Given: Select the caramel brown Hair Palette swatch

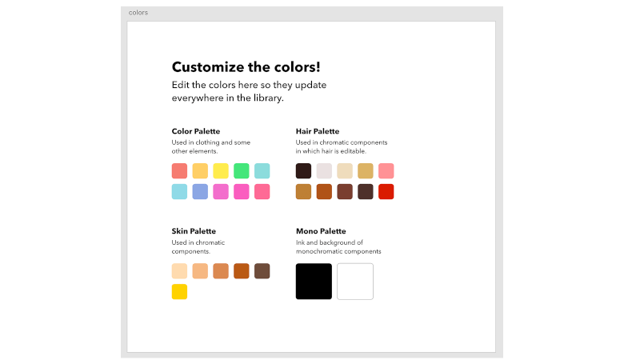Looking at the screenshot, I should point(304,191).
